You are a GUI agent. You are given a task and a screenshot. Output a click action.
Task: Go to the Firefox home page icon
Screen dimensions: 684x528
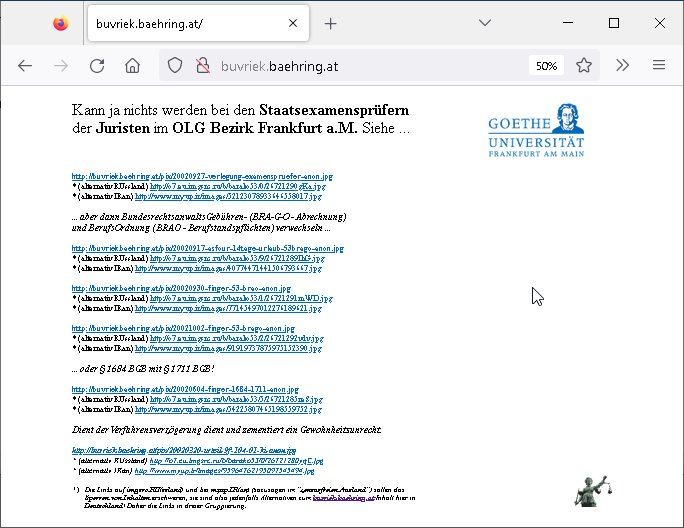pos(132,65)
